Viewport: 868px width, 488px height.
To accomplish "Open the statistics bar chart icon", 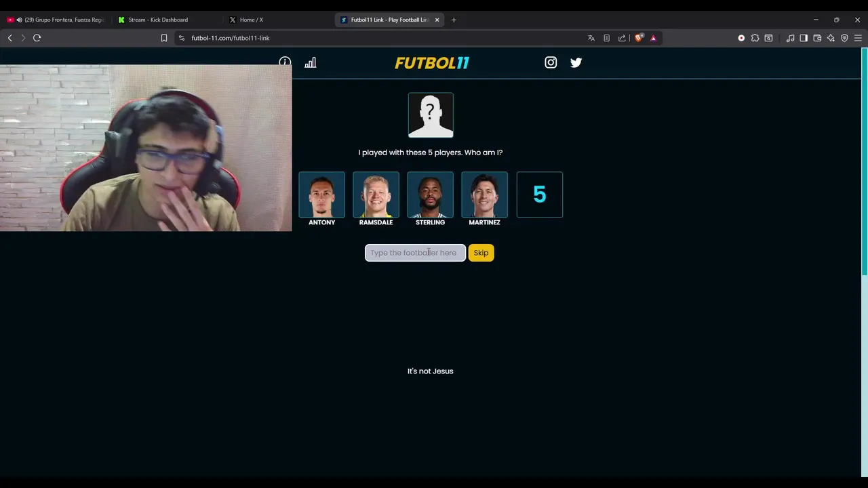I will pos(311,62).
